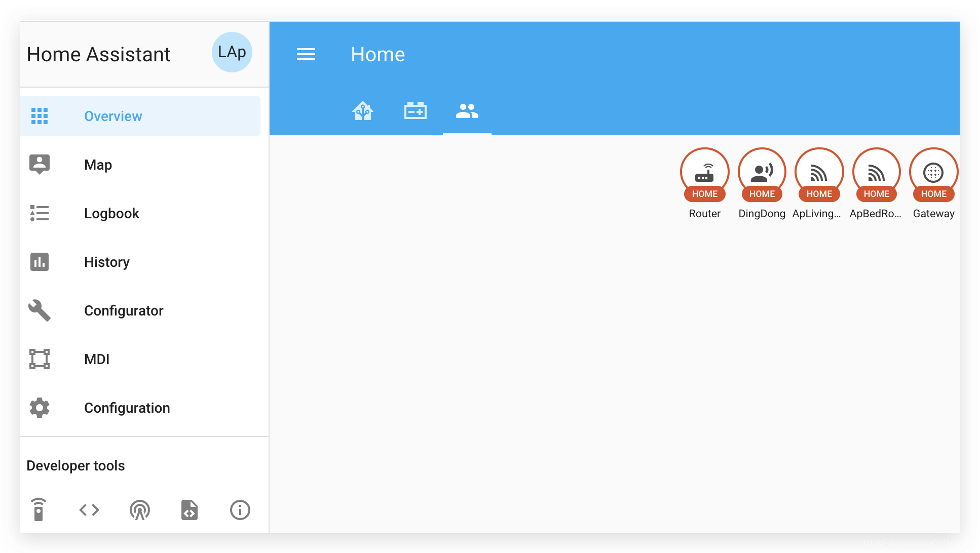The height and width of the screenshot is (553, 980).
Task: Open Services developer tool remote icon
Action: [x=39, y=509]
